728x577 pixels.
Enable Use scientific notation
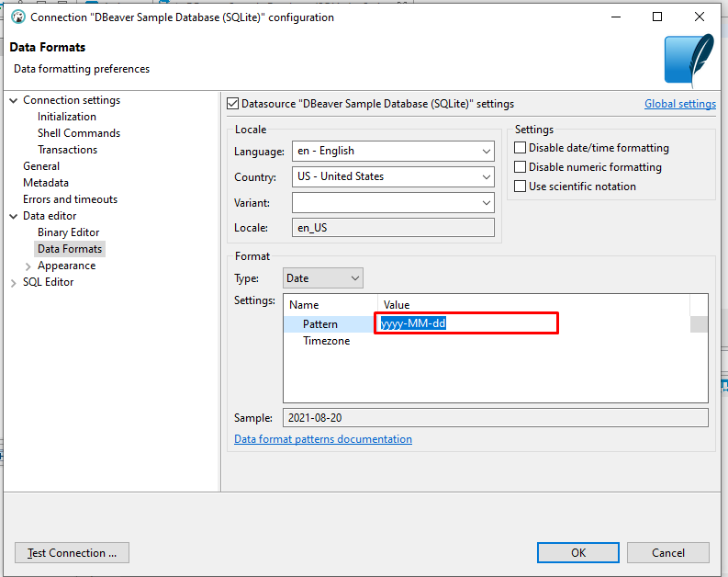pyautogui.click(x=520, y=187)
